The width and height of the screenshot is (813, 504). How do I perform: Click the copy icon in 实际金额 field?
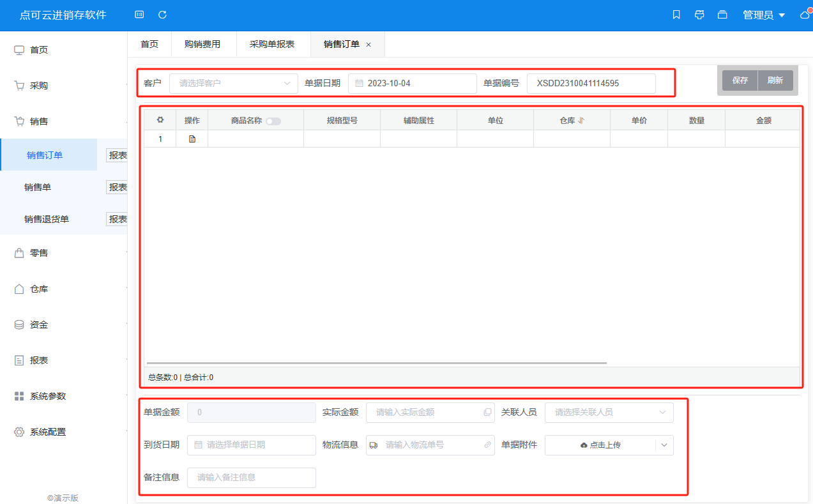click(487, 413)
